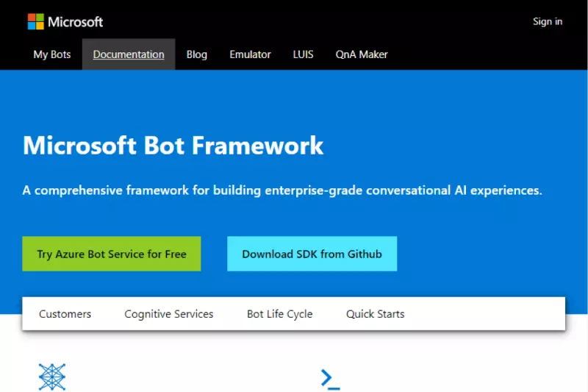Open the Emulator nav link
588x392 pixels.
pos(250,54)
